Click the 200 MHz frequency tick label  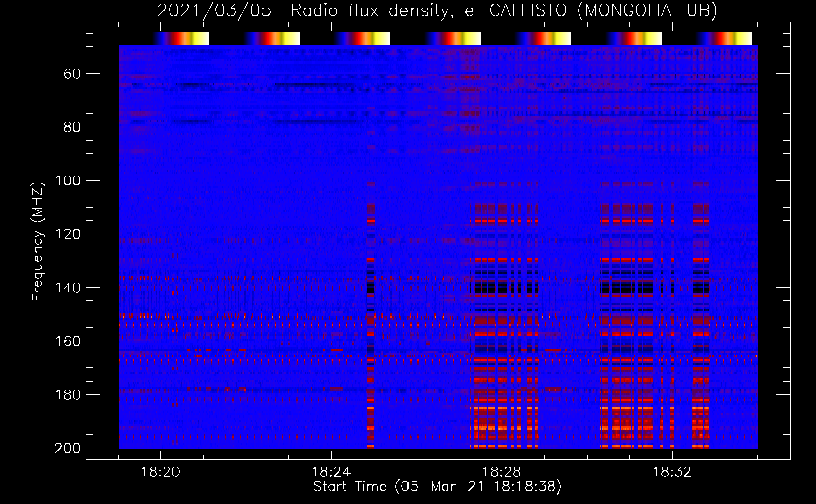(68, 448)
